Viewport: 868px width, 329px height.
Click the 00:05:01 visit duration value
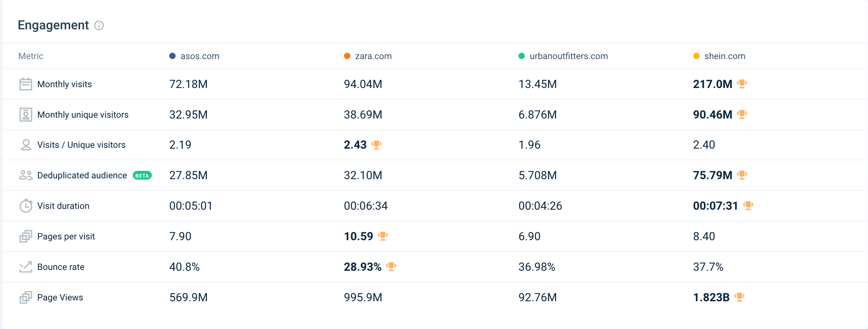(191, 206)
